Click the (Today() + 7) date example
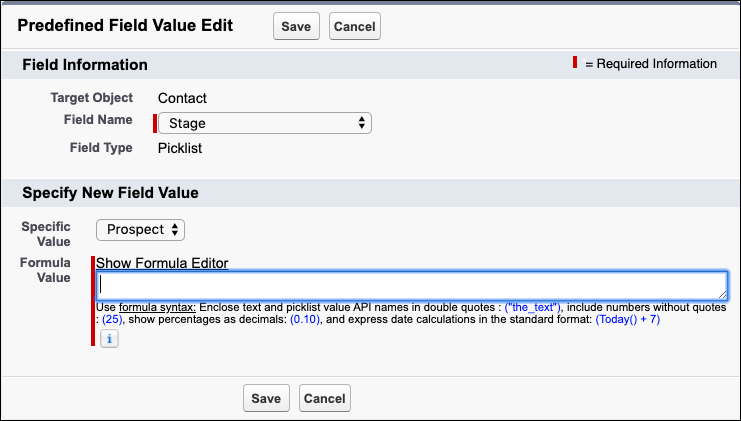Viewport: 741px width, 421px height. click(627, 320)
